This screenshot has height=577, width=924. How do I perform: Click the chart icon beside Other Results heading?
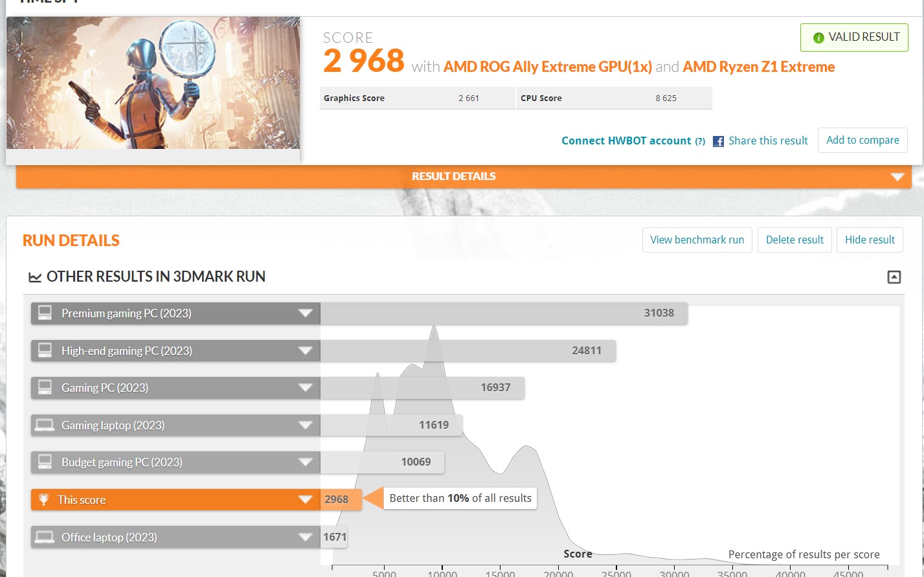click(35, 277)
